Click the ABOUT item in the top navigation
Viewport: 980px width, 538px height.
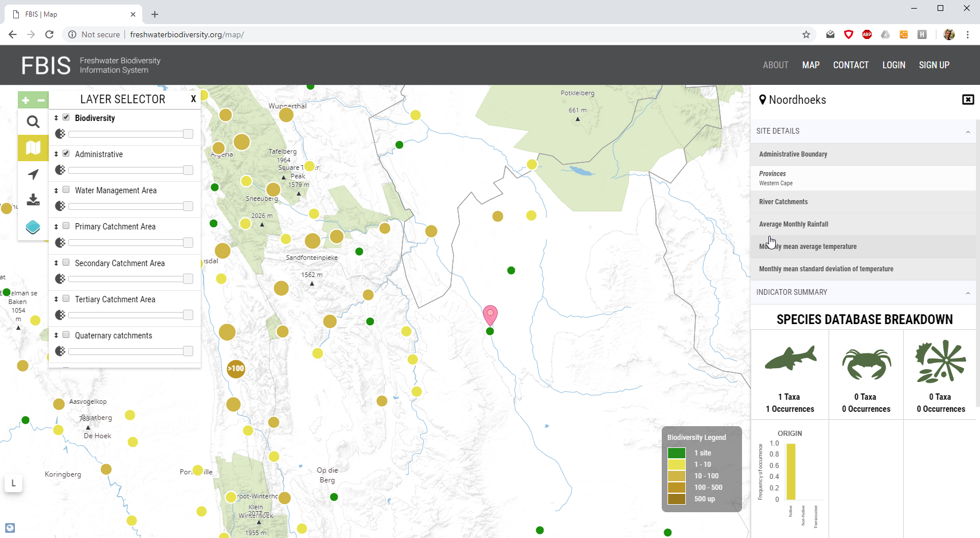(x=775, y=65)
